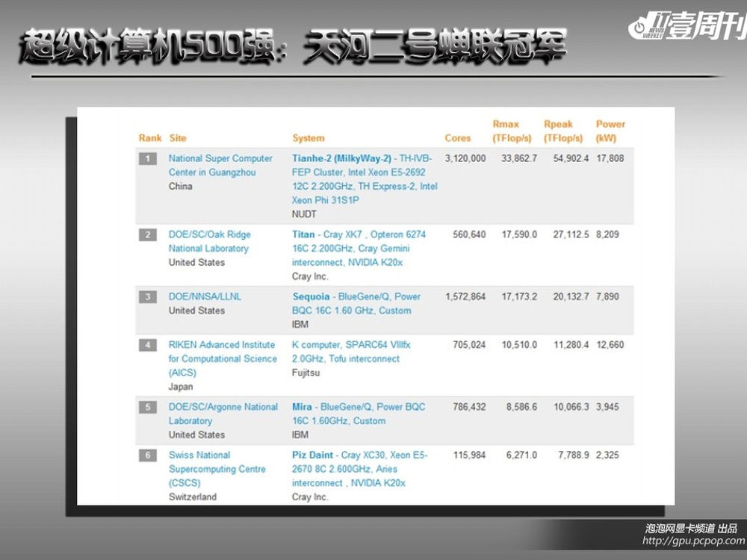Open DOE/SC/Oak Ridge National Laboratory link
This screenshot has width=747, height=560.
click(x=209, y=241)
